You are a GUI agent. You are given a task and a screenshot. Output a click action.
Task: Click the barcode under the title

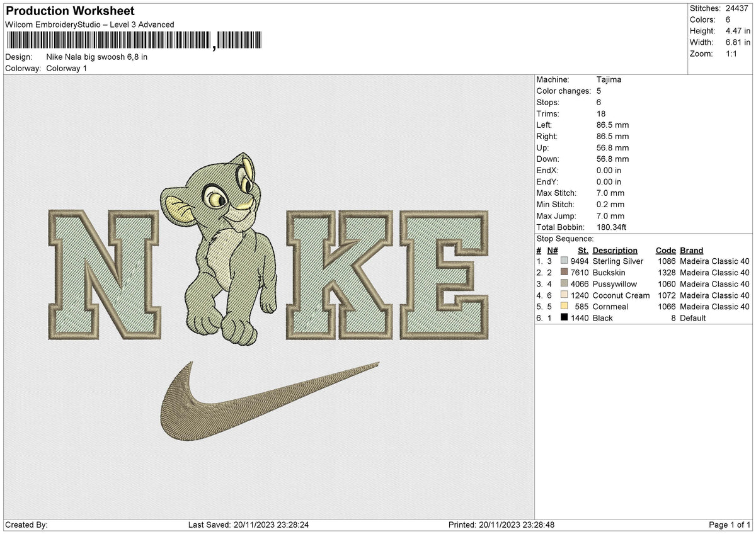coord(135,42)
